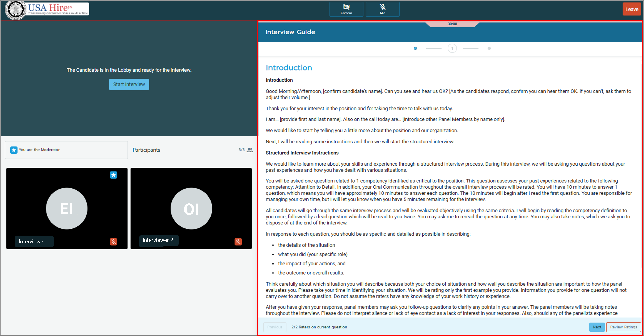Click the muted mic icon on Interviewer 1 tile

point(114,242)
